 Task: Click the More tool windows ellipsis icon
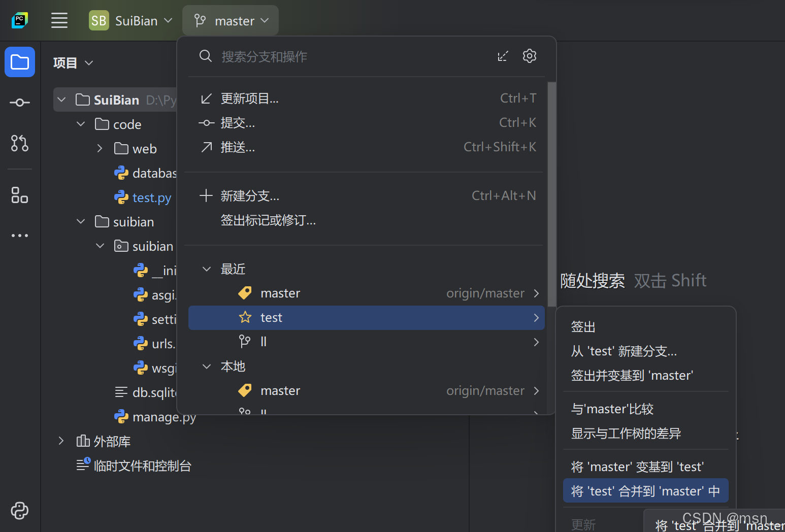pyautogui.click(x=19, y=235)
